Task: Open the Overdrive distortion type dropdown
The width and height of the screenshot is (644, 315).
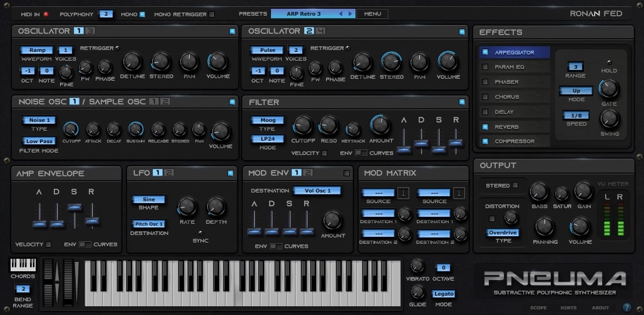Action: click(x=503, y=232)
